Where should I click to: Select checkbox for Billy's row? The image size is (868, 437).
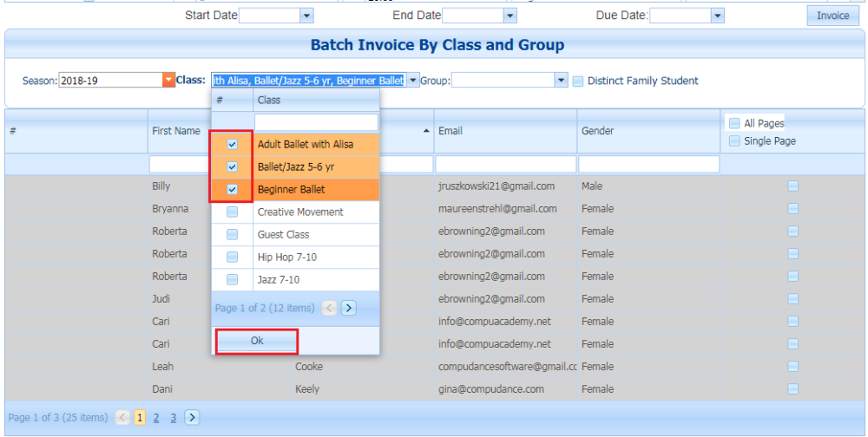click(792, 186)
